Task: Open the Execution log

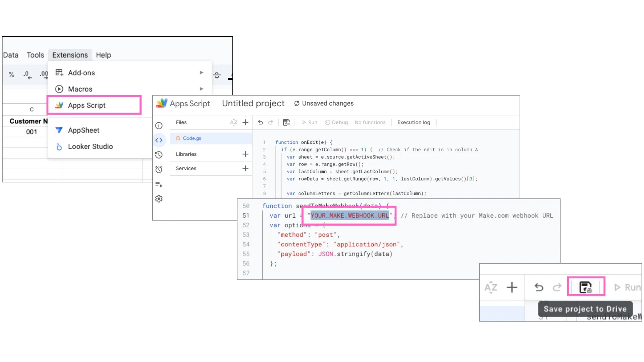Action: click(414, 122)
